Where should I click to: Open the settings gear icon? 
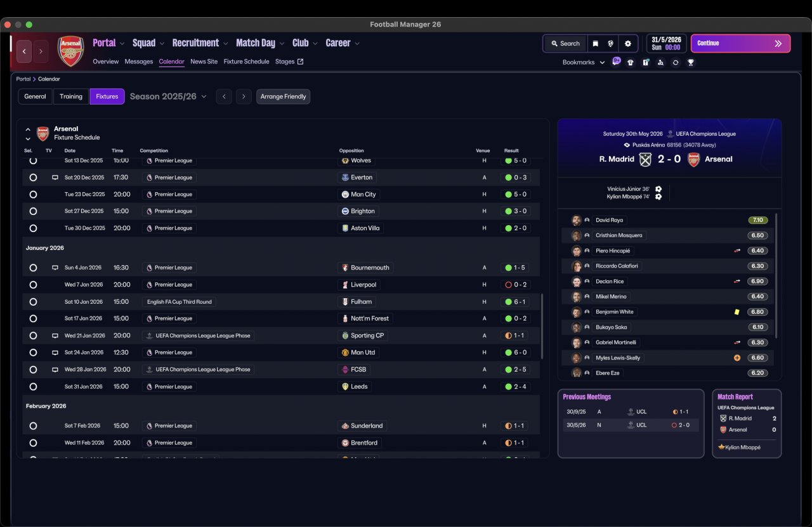click(628, 44)
